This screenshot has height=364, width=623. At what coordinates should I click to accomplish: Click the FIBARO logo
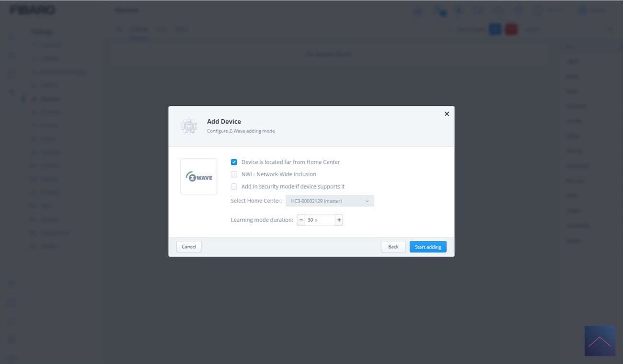pyautogui.click(x=33, y=10)
